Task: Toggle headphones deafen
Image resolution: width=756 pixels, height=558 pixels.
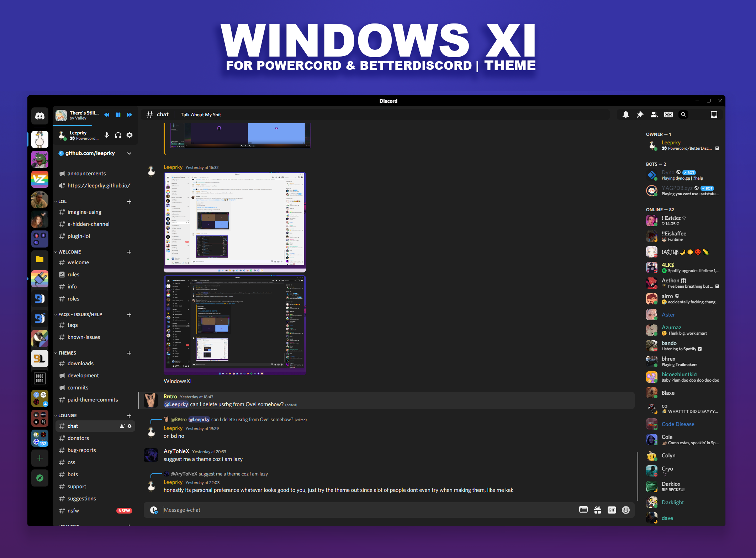Action: (118, 135)
